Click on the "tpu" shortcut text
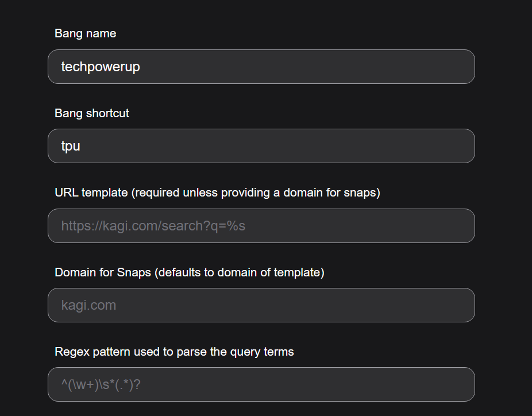 click(71, 146)
